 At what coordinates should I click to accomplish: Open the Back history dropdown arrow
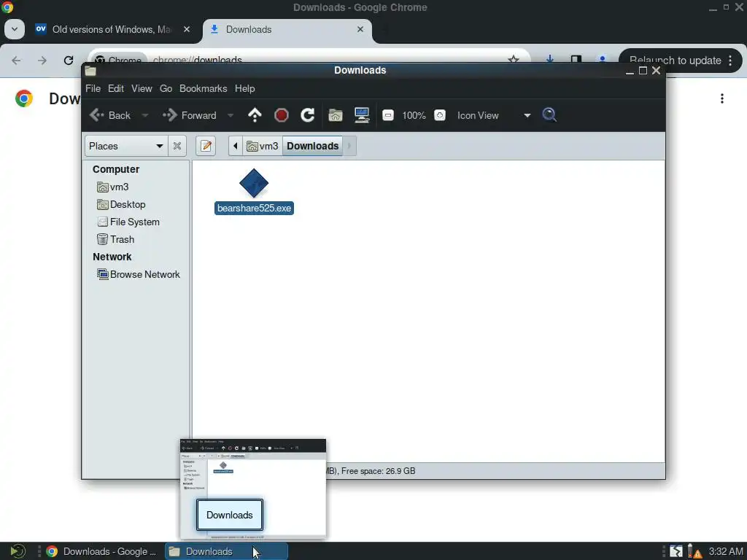145,115
